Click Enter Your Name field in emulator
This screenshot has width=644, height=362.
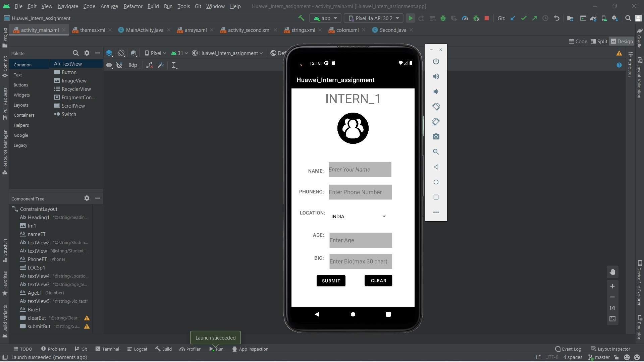click(360, 170)
